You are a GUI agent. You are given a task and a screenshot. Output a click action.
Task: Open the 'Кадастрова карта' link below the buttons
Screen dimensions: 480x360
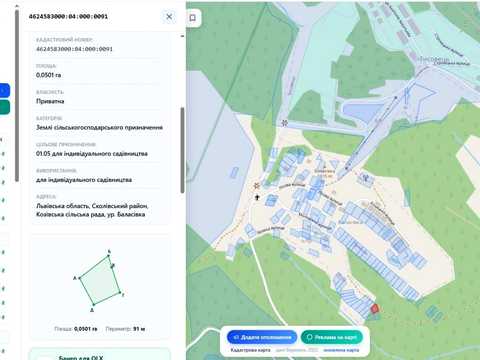click(x=250, y=350)
